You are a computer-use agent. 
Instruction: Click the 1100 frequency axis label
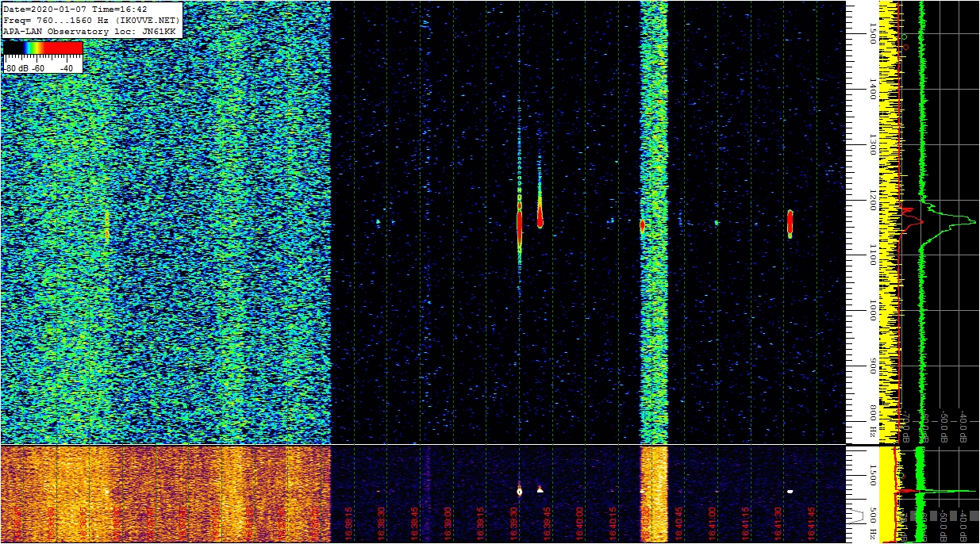[x=872, y=255]
